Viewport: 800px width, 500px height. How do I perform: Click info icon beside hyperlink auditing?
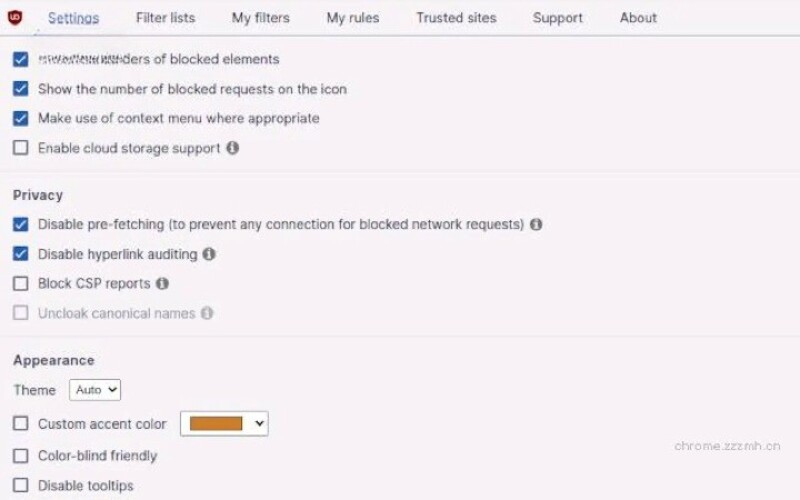pos(209,254)
